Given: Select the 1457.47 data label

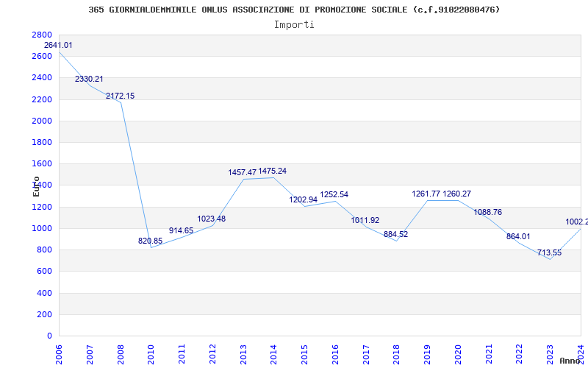Looking at the screenshot, I should (242, 172).
